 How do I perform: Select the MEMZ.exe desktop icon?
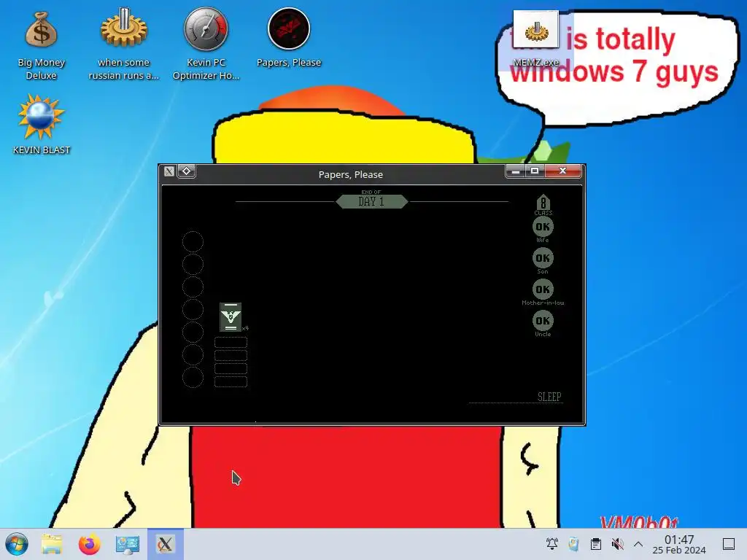(x=536, y=40)
